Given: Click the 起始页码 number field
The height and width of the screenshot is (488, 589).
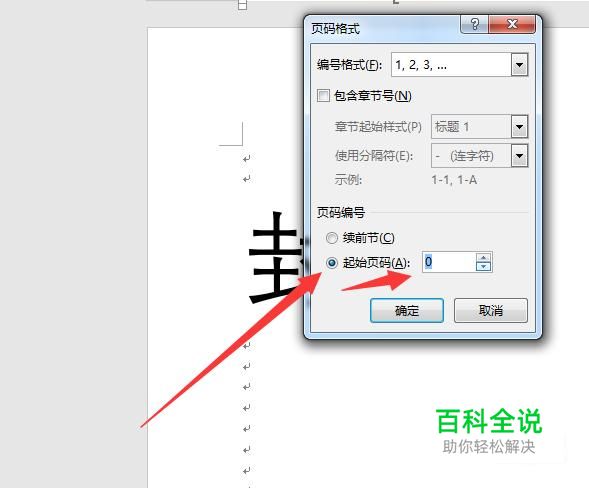Looking at the screenshot, I should 449,262.
